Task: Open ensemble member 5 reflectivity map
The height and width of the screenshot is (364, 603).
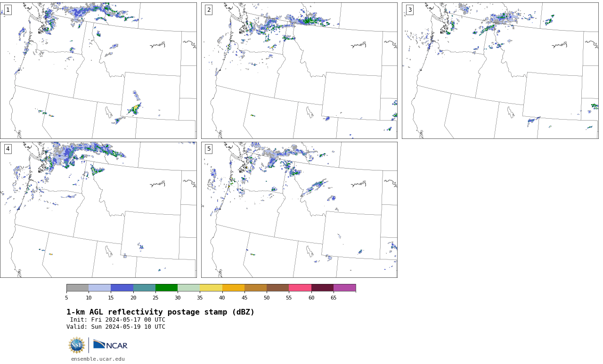Action: coord(299,210)
